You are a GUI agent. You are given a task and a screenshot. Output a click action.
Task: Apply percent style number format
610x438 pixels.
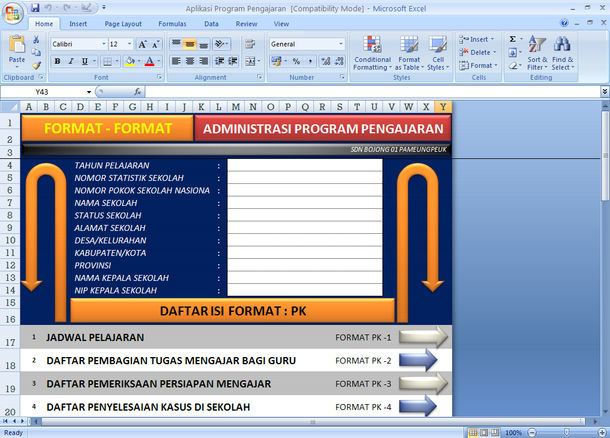(x=296, y=61)
